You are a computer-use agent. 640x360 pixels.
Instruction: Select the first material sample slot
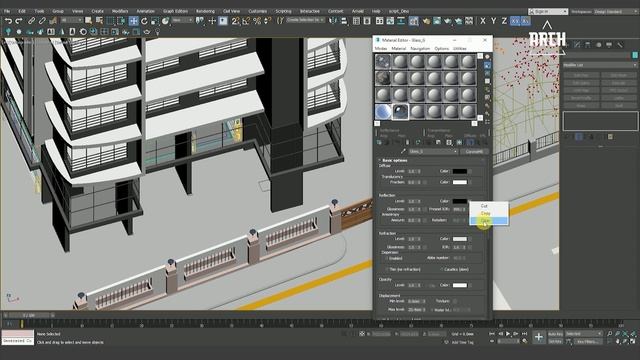383,62
